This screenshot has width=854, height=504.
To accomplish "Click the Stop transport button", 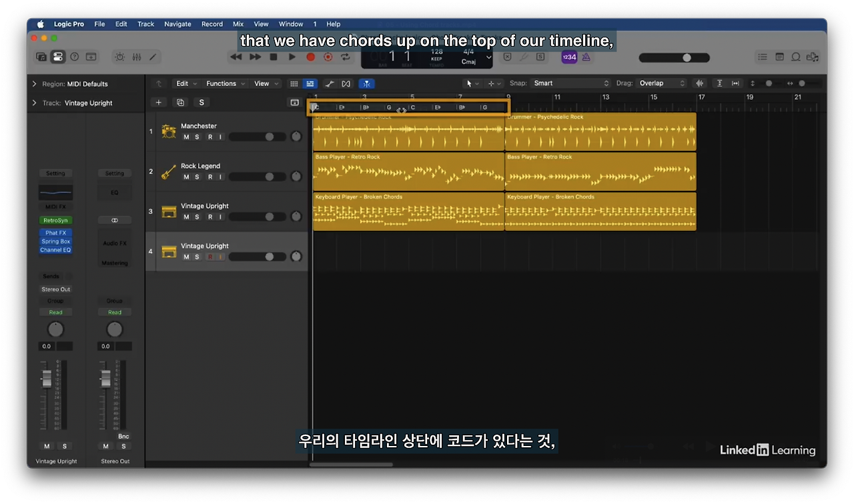I will point(274,57).
